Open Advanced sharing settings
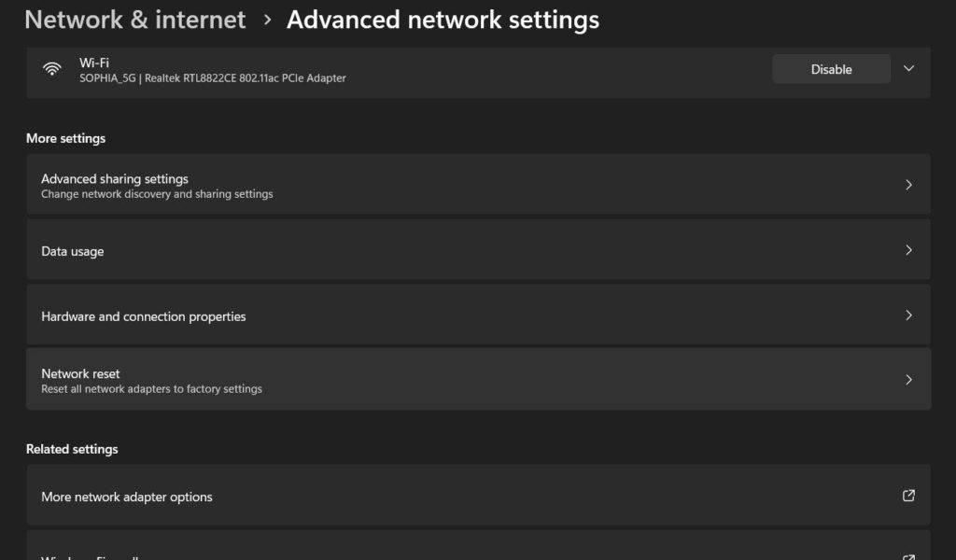 tap(479, 185)
